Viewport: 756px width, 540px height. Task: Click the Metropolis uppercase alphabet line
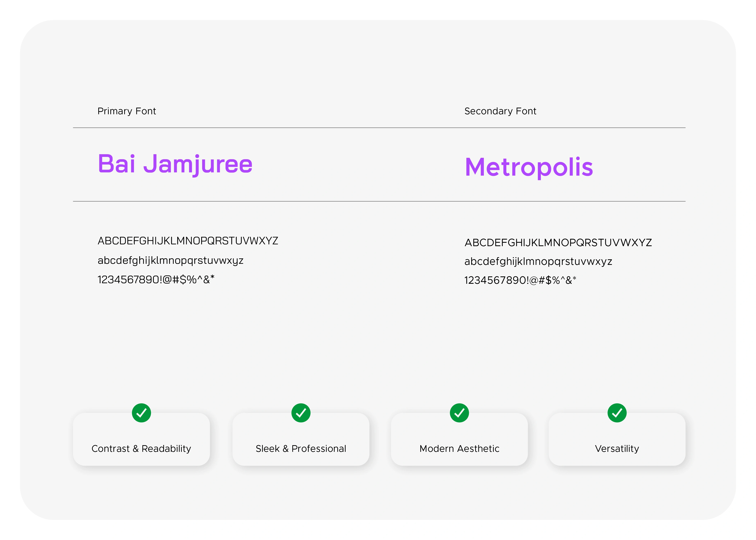pos(558,242)
